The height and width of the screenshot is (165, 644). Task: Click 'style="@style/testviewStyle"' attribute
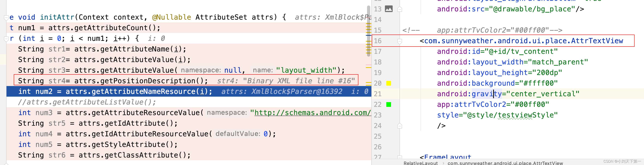tap(497, 115)
